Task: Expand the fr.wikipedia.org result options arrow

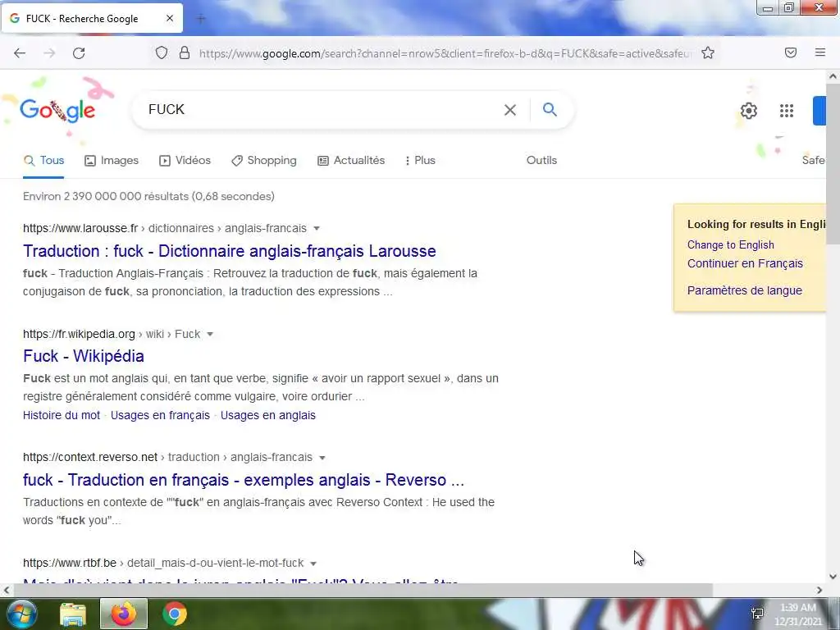Action: (x=210, y=335)
